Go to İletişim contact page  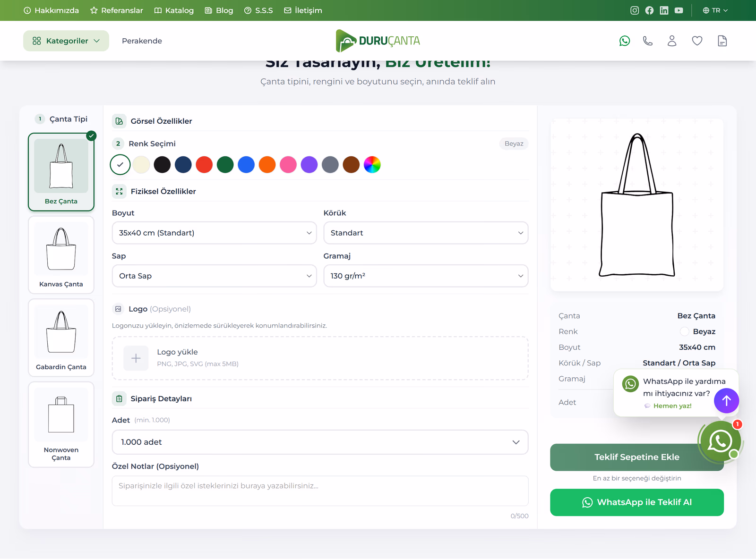pos(303,10)
